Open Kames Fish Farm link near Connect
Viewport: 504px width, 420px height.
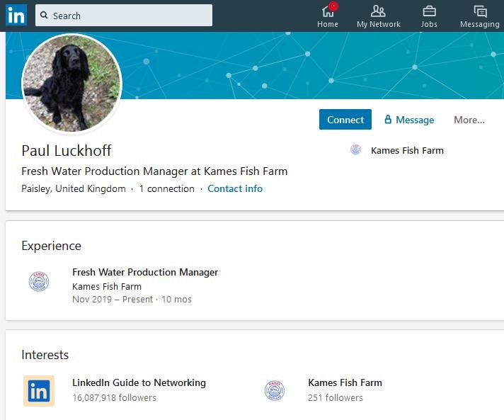pos(407,150)
